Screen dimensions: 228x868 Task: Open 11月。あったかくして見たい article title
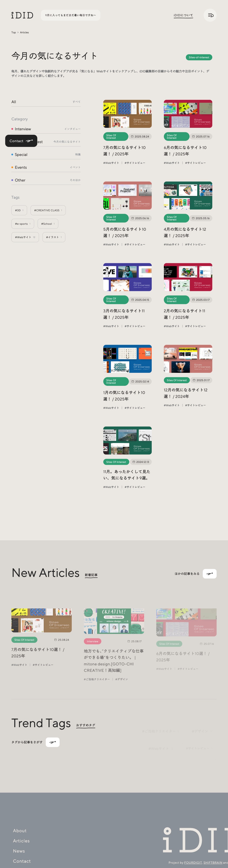(x=127, y=475)
